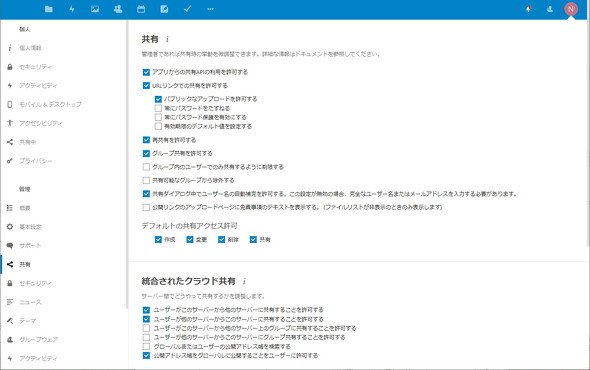Screen dimensions: 590x370
Task: Uncheck the 削除 default permission checkbox
Action: click(x=222, y=240)
